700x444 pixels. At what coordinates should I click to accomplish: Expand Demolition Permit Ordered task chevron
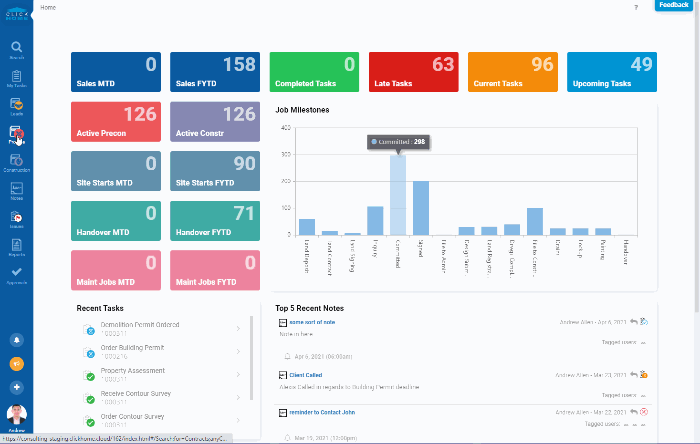(x=238, y=329)
